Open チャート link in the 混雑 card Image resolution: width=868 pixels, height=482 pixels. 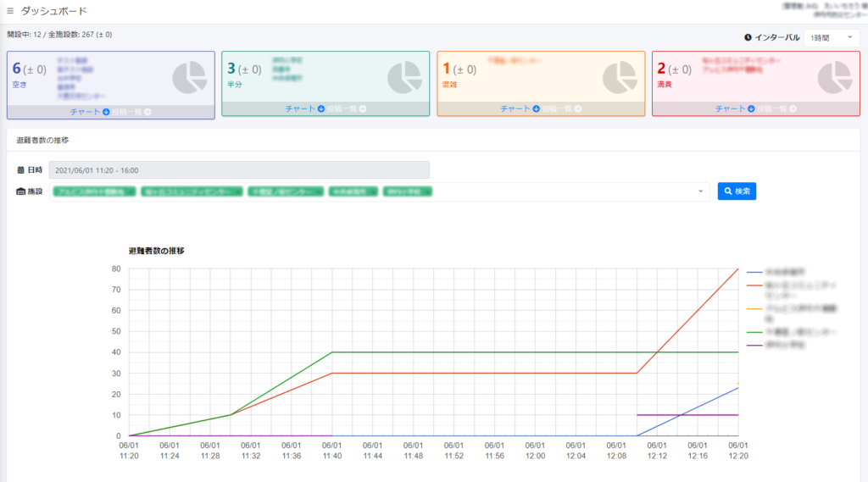[520, 109]
